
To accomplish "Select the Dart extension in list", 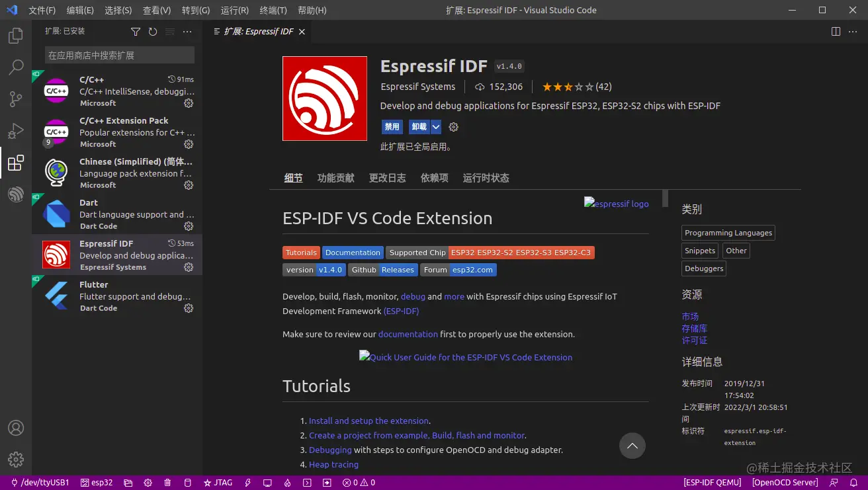I will (117, 214).
